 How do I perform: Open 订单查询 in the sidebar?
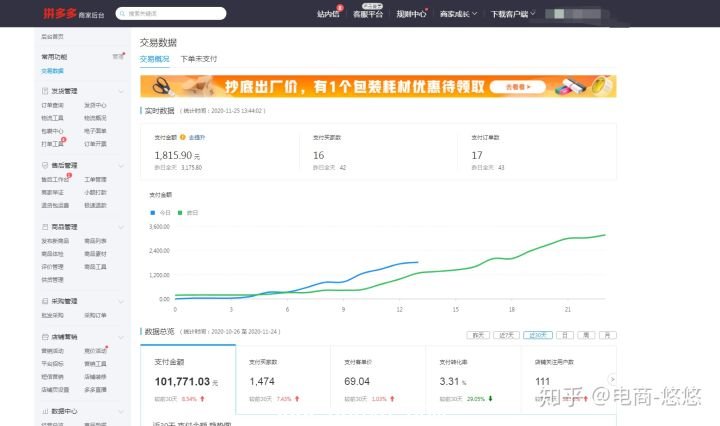(52, 105)
